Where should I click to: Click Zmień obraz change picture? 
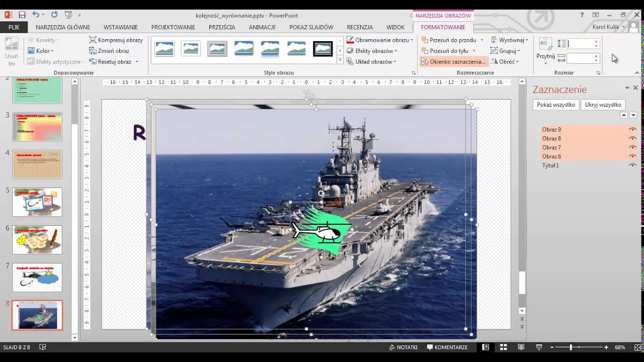tap(109, 51)
